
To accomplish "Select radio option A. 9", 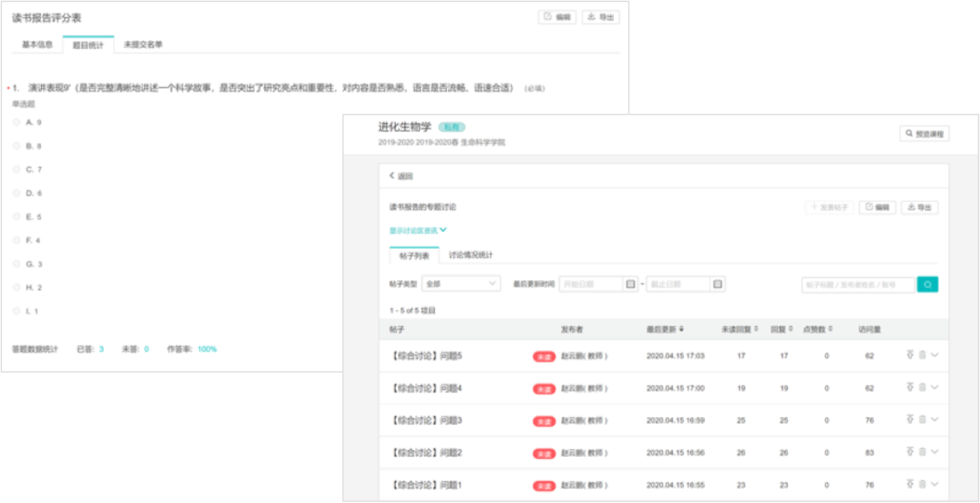I will 17,122.
